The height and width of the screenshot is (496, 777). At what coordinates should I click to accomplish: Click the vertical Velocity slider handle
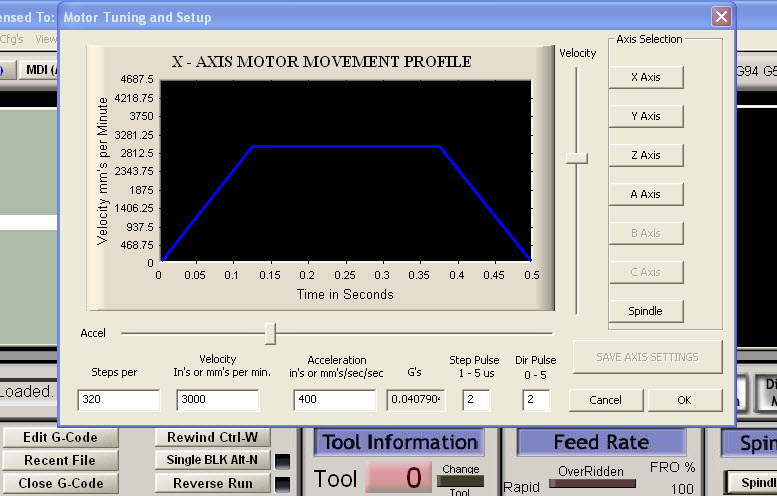tap(576, 158)
